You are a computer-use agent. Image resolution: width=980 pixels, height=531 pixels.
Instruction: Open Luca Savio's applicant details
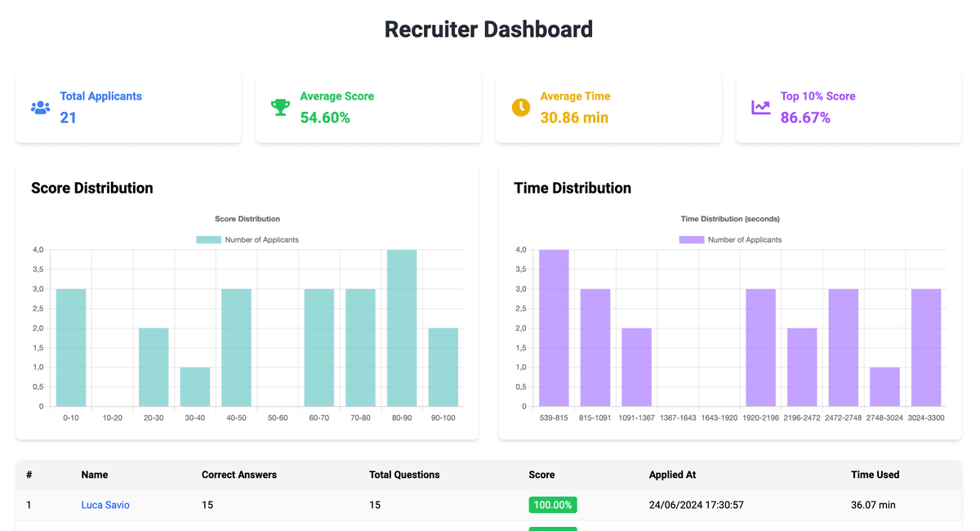pyautogui.click(x=105, y=505)
